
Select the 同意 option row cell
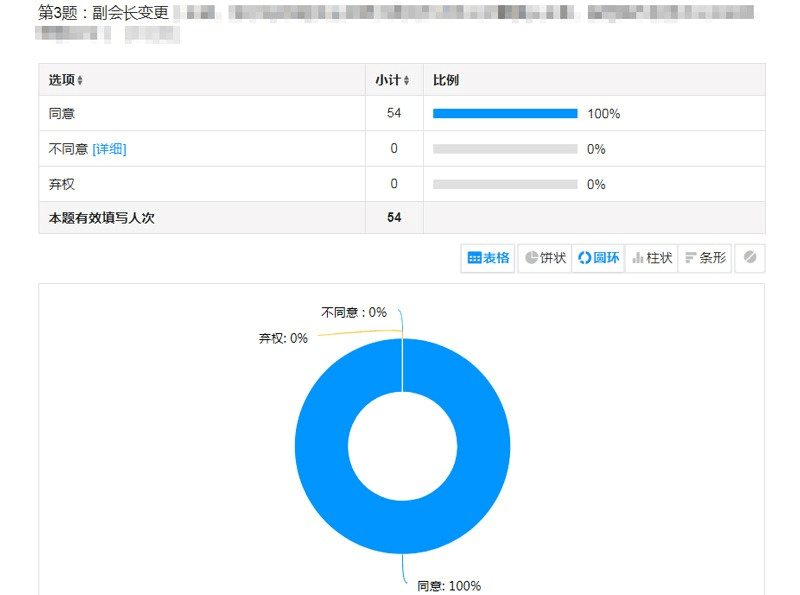click(62, 114)
